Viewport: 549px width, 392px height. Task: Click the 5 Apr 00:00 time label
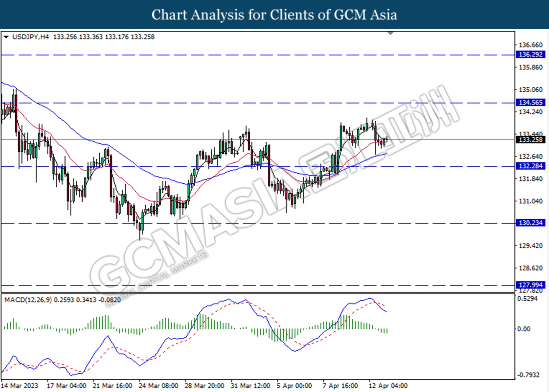click(x=294, y=386)
